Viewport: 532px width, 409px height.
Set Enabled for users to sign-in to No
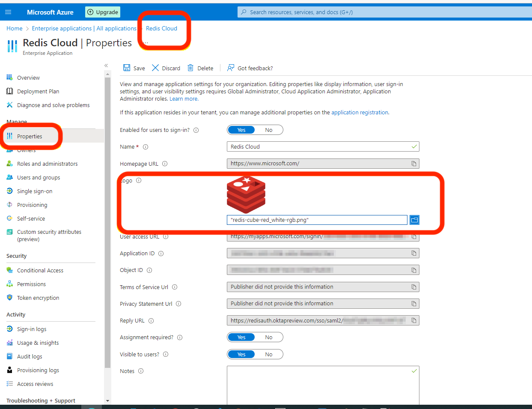(269, 130)
